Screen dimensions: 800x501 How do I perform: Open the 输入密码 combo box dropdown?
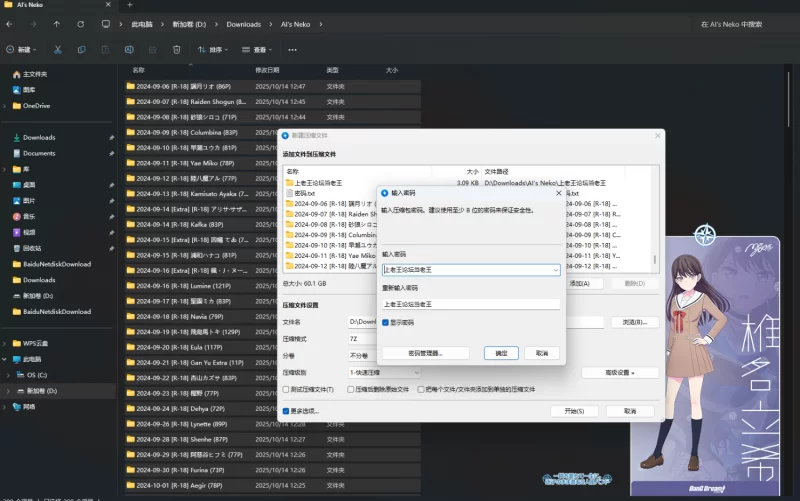[555, 270]
